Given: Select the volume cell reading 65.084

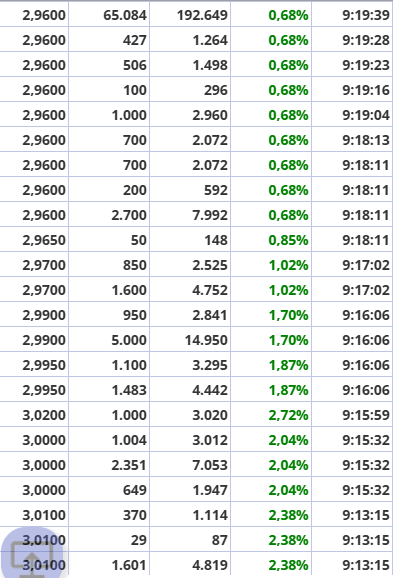Looking at the screenshot, I should tap(109, 15).
